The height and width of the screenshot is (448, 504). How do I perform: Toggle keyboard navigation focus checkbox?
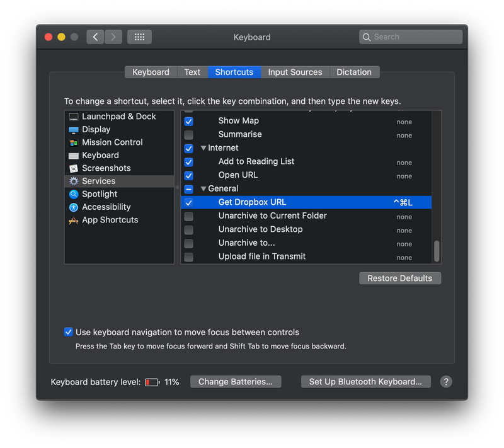68,332
